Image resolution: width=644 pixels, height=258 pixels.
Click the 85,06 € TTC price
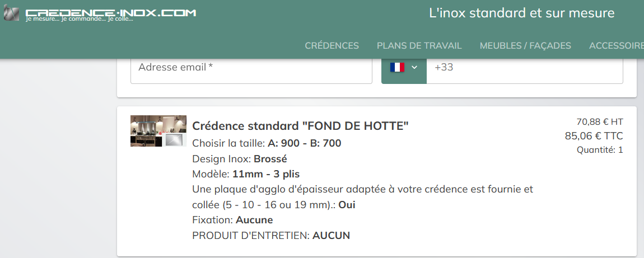point(594,135)
